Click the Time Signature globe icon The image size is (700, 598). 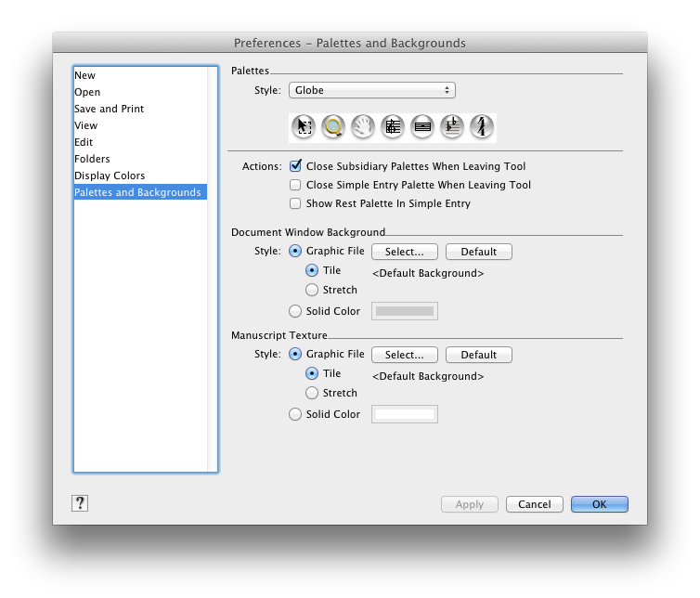482,127
